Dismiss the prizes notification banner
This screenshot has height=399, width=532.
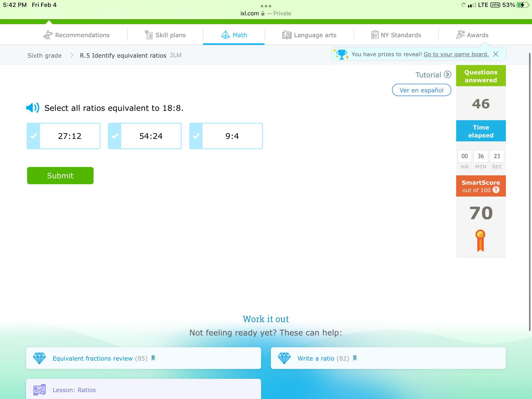[x=496, y=54]
